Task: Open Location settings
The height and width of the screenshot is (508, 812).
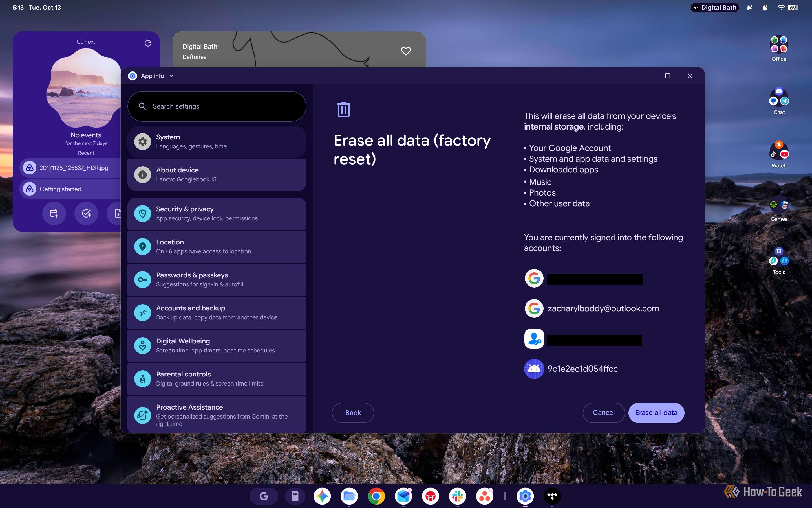Action: [217, 246]
